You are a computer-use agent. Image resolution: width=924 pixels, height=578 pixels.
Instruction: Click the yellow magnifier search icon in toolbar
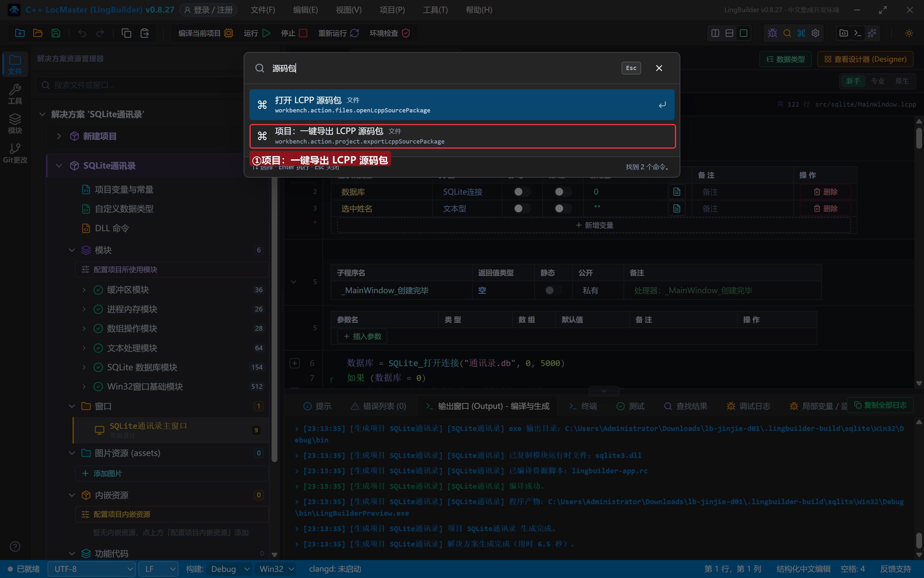coord(787,33)
